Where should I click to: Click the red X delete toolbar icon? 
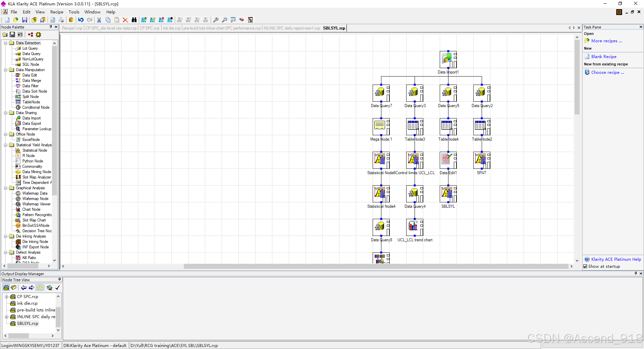click(125, 20)
